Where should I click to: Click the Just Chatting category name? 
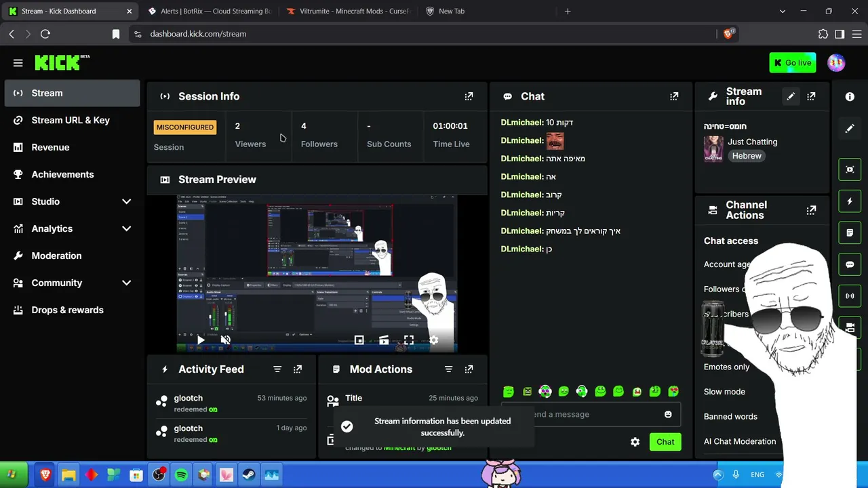pos(753,142)
